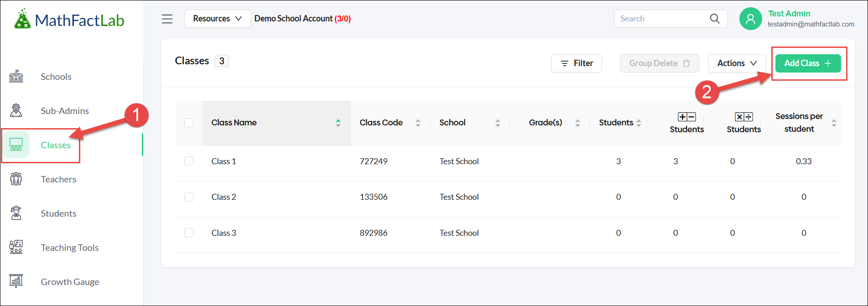The height and width of the screenshot is (306, 868).
Task: Click the Classes sidebar icon
Action: (16, 145)
